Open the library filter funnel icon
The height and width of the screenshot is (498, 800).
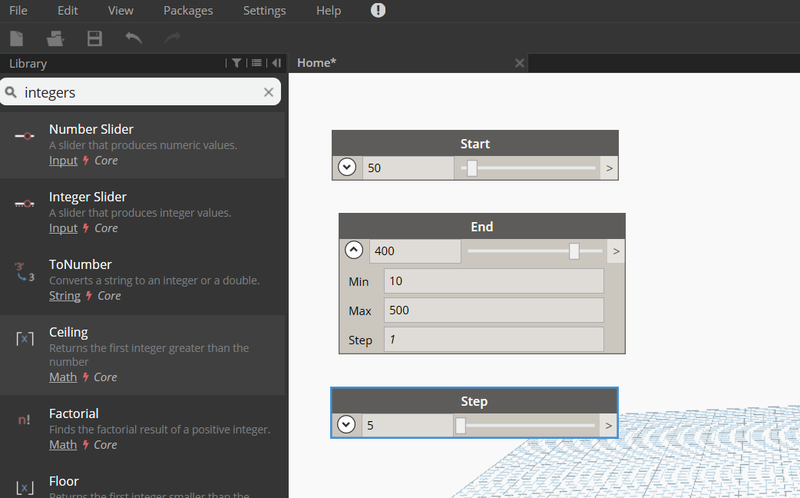pyautogui.click(x=236, y=63)
